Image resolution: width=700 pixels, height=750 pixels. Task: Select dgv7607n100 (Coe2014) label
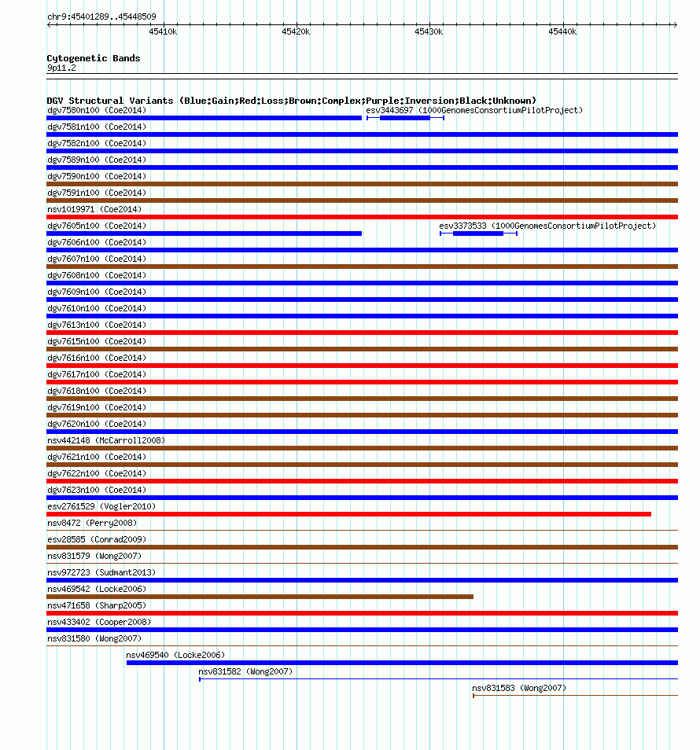tap(97, 259)
